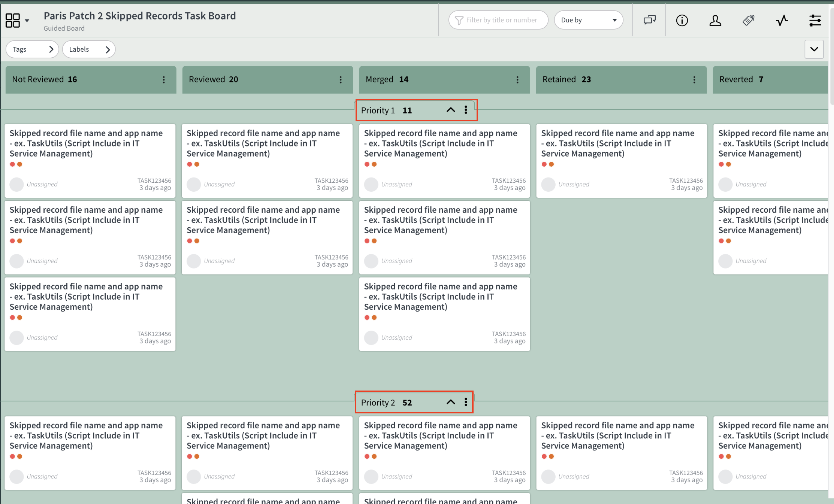
Task: Open Retained column options menu
Action: pos(694,79)
